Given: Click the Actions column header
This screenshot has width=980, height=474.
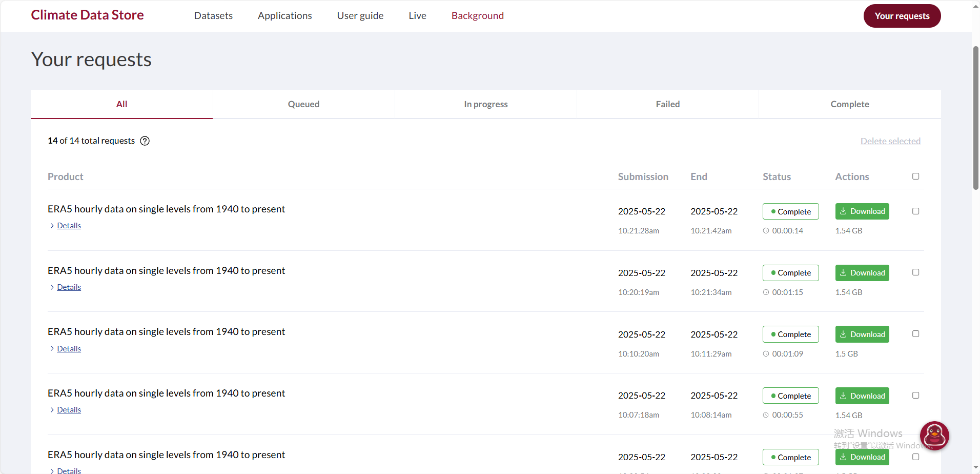Looking at the screenshot, I should tap(852, 176).
